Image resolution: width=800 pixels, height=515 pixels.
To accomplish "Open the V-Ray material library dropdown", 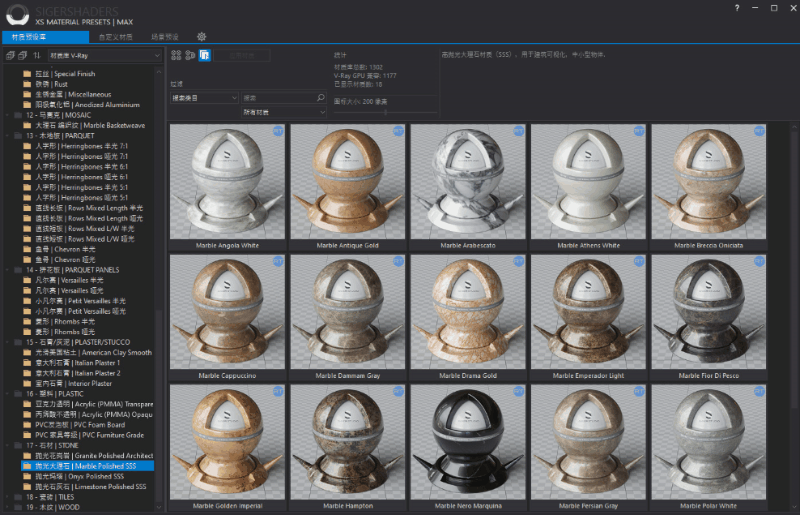I will [x=104, y=56].
